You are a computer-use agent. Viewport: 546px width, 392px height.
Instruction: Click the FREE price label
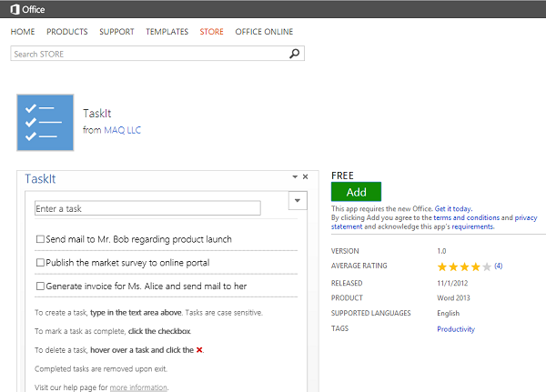342,176
